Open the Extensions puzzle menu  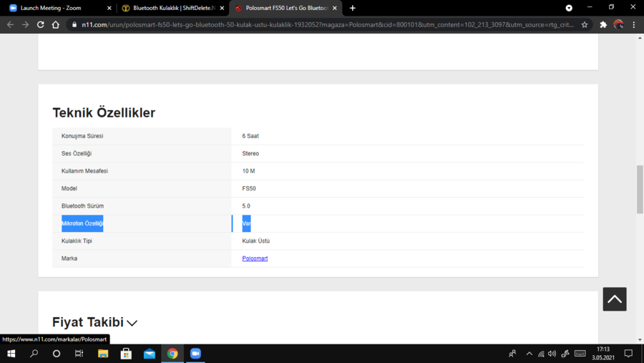pos(603,24)
